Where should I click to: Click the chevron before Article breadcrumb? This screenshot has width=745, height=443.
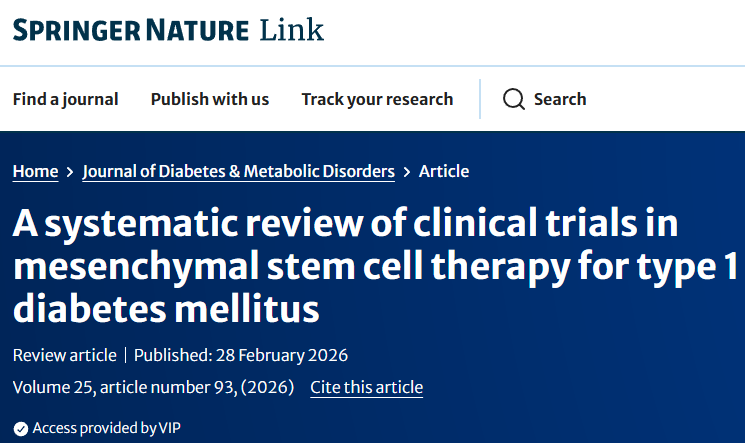tap(407, 172)
